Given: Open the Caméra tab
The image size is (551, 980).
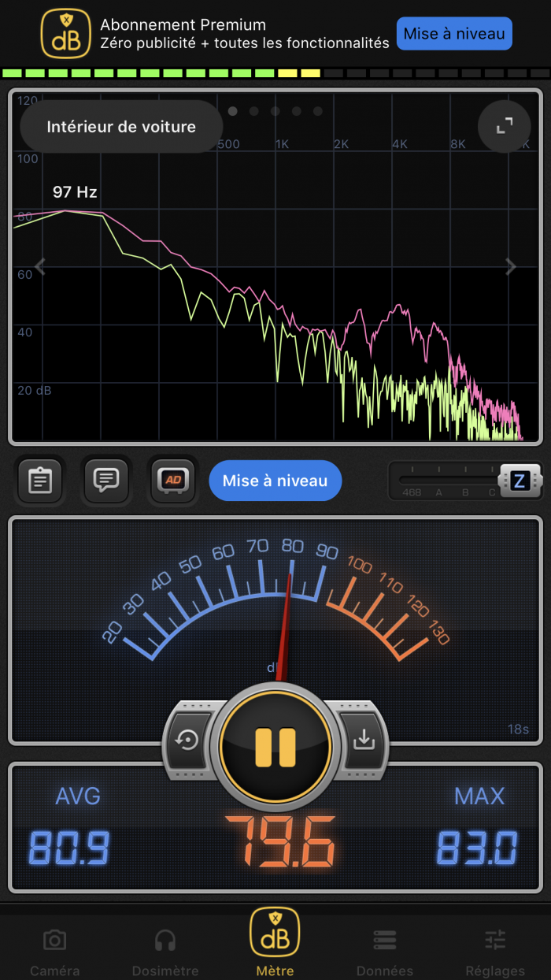Looking at the screenshot, I should [54, 951].
